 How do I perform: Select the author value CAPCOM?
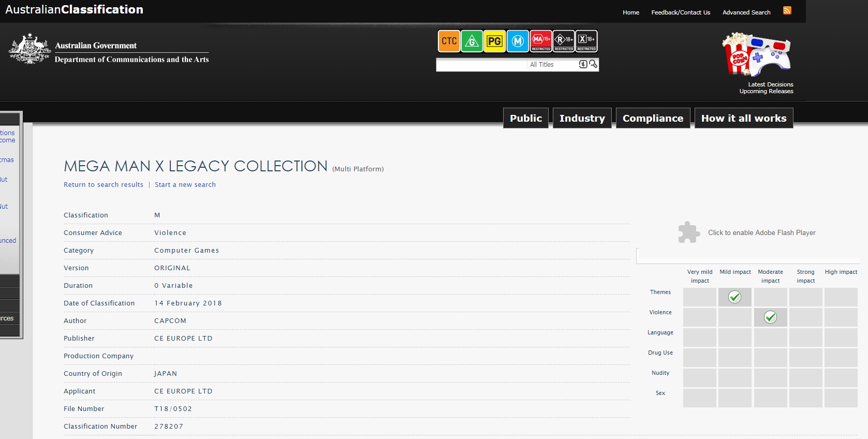(170, 321)
